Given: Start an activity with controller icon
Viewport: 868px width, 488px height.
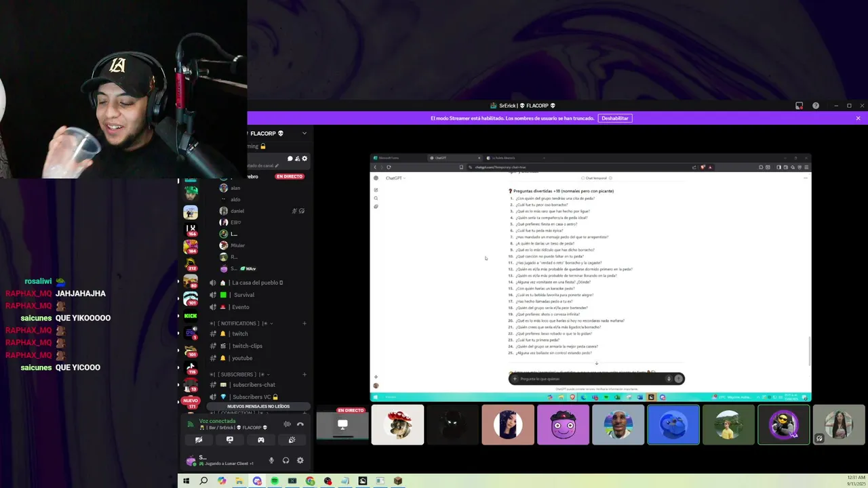Looking at the screenshot, I should (x=261, y=440).
